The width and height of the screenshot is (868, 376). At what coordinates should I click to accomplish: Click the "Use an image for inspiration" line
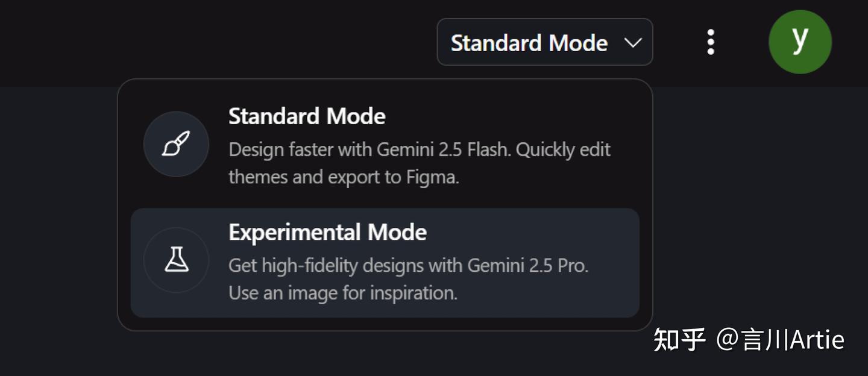343,293
